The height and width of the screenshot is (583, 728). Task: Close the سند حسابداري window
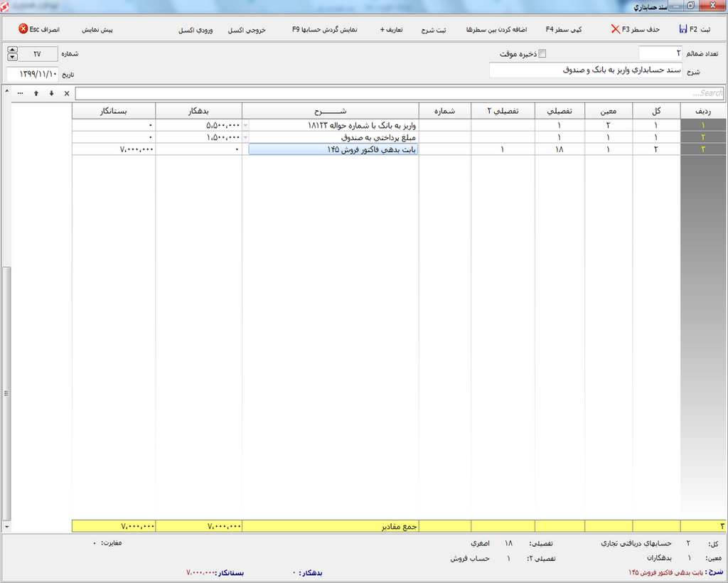pyautogui.click(x=712, y=6)
